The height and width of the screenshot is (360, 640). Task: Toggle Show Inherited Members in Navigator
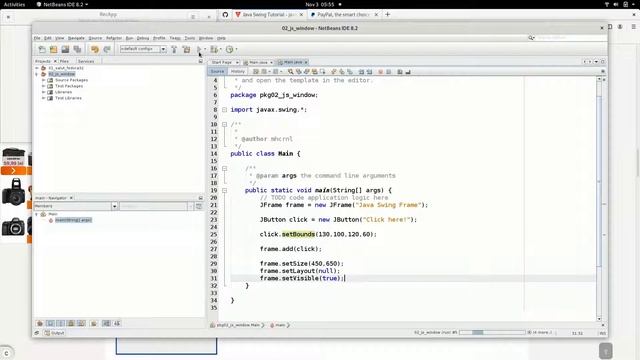40,323
